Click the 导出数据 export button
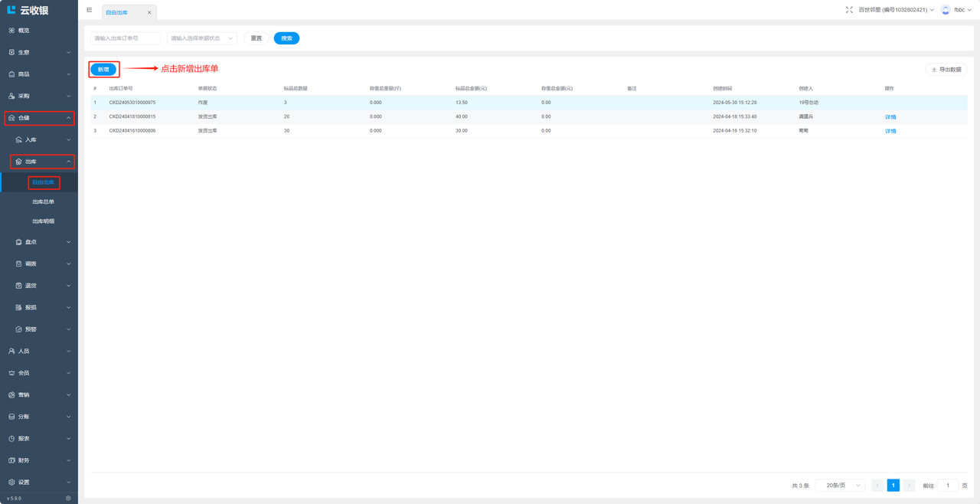The image size is (980, 504). tap(946, 70)
